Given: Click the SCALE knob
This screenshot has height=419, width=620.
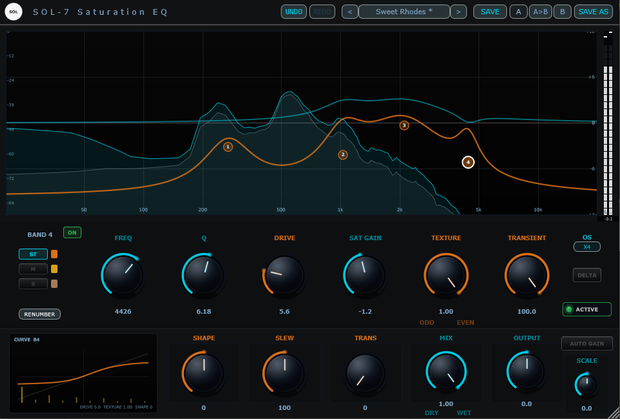Looking at the screenshot, I should click(587, 385).
